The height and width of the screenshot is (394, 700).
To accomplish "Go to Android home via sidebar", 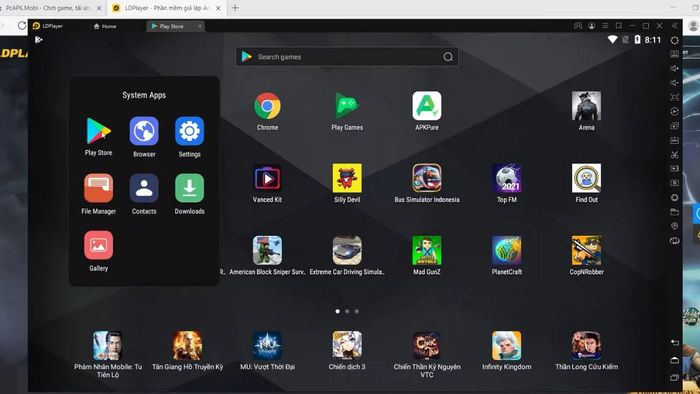I will point(675,360).
